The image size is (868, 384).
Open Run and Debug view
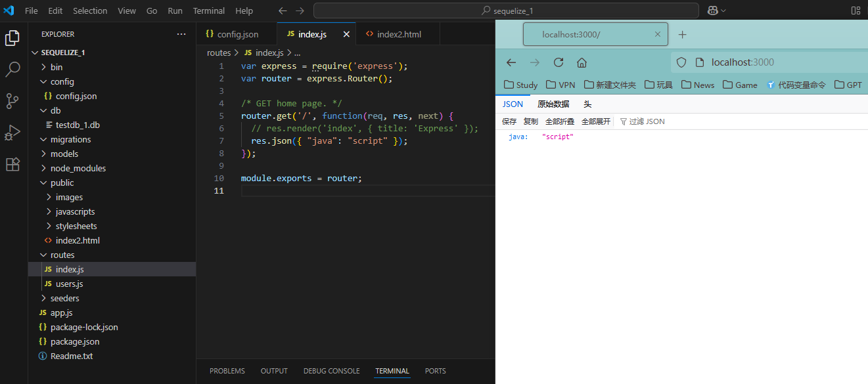click(x=12, y=133)
